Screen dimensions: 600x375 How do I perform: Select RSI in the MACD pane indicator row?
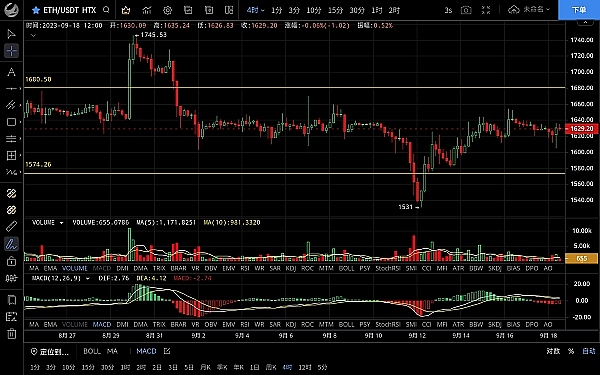[245, 324]
